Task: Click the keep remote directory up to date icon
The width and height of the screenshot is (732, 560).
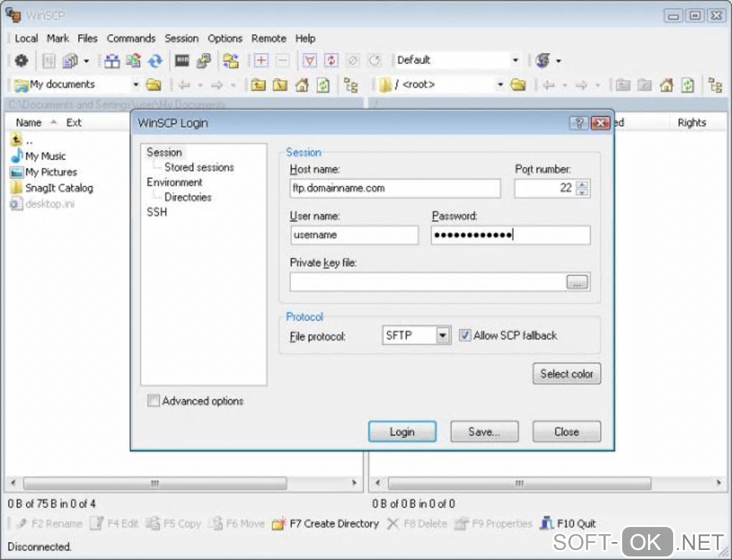Action: click(133, 61)
